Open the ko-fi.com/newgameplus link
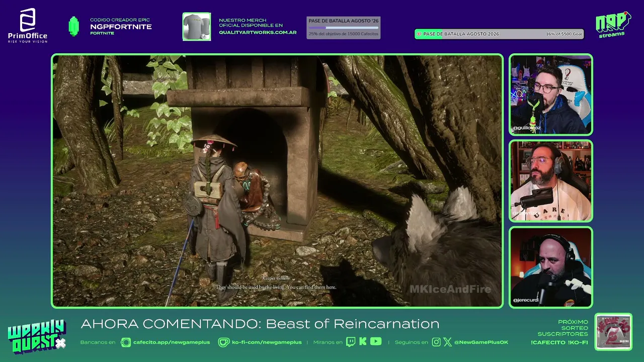The width and height of the screenshot is (644, 362). coord(267,342)
